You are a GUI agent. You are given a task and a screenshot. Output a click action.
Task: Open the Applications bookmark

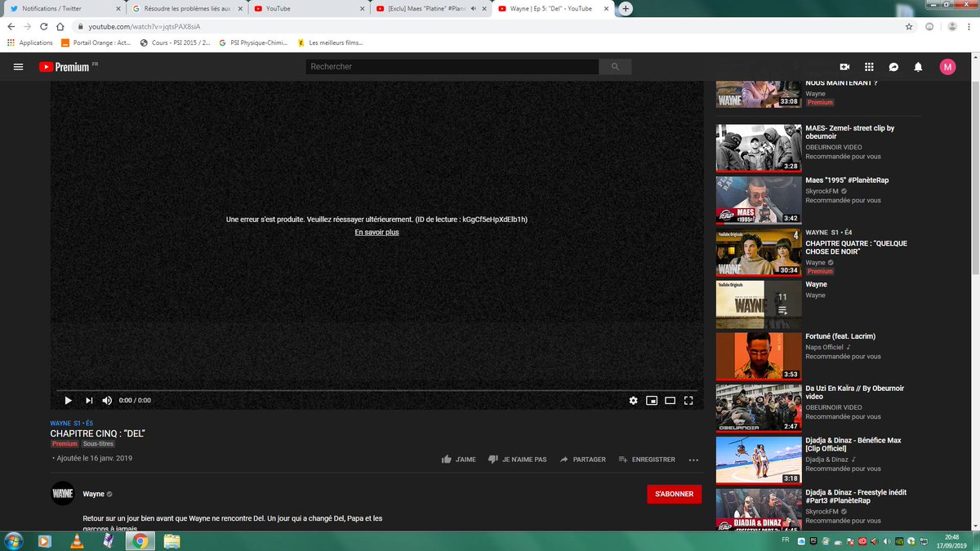(30, 42)
